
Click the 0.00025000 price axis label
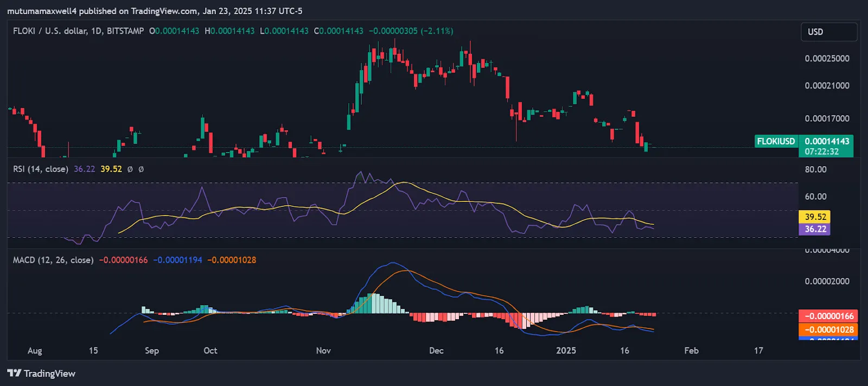pyautogui.click(x=827, y=59)
